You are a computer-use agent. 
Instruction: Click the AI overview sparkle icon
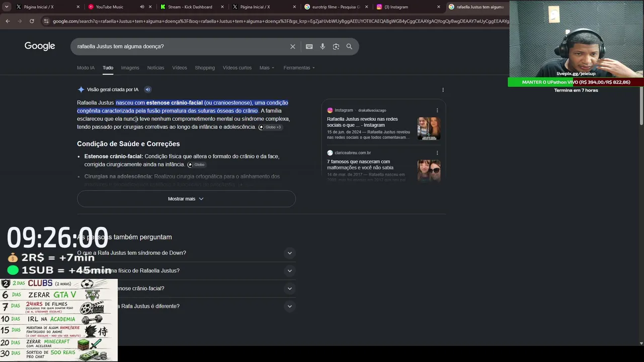(81, 89)
